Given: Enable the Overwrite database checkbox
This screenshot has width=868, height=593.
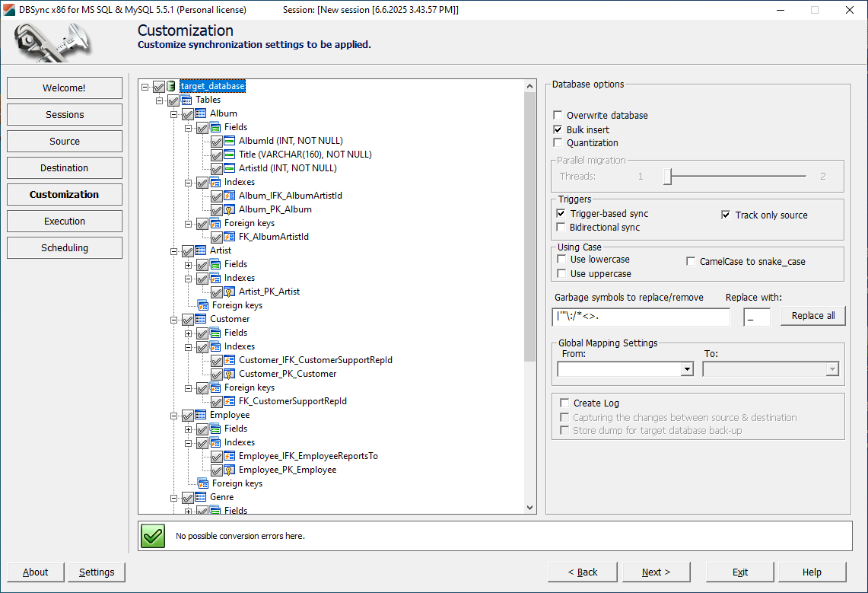Looking at the screenshot, I should point(558,115).
